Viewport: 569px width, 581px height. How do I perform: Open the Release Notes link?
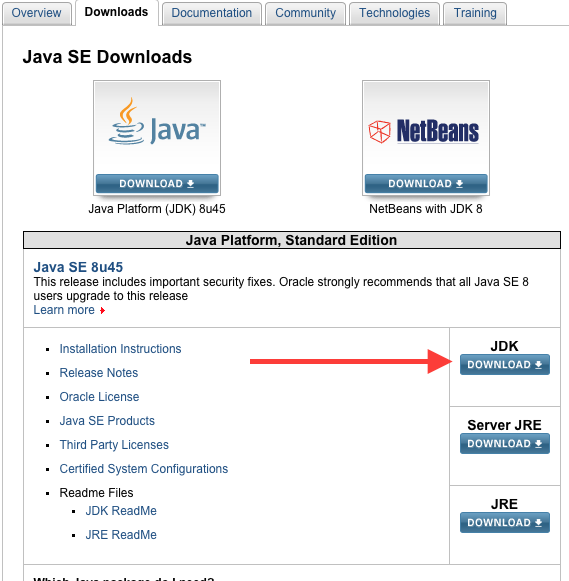pyautogui.click(x=99, y=373)
